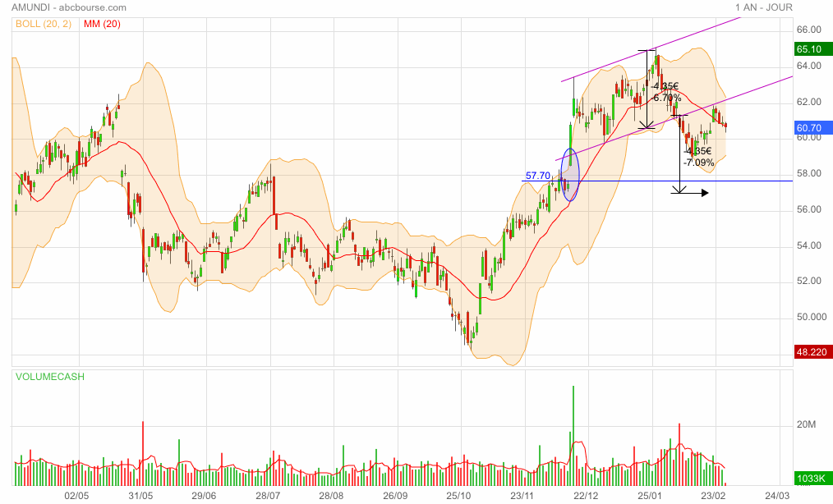Click the 22/12 date axis label

[586, 496]
